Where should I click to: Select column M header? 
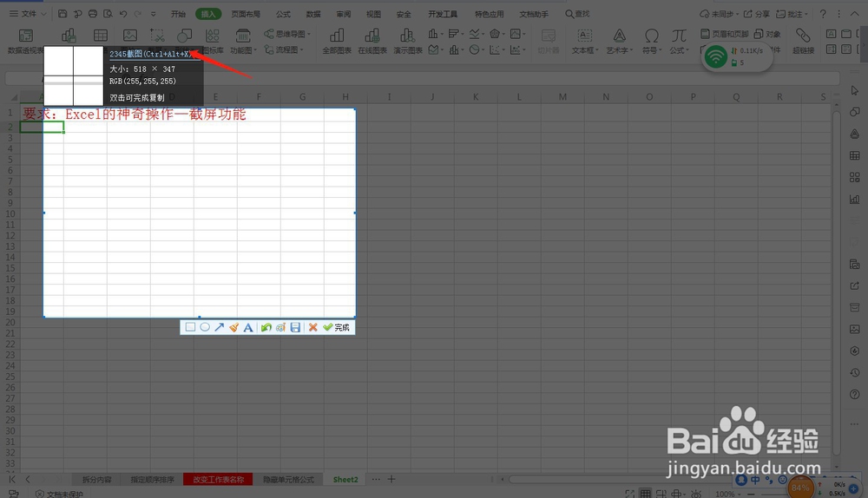[x=562, y=97]
